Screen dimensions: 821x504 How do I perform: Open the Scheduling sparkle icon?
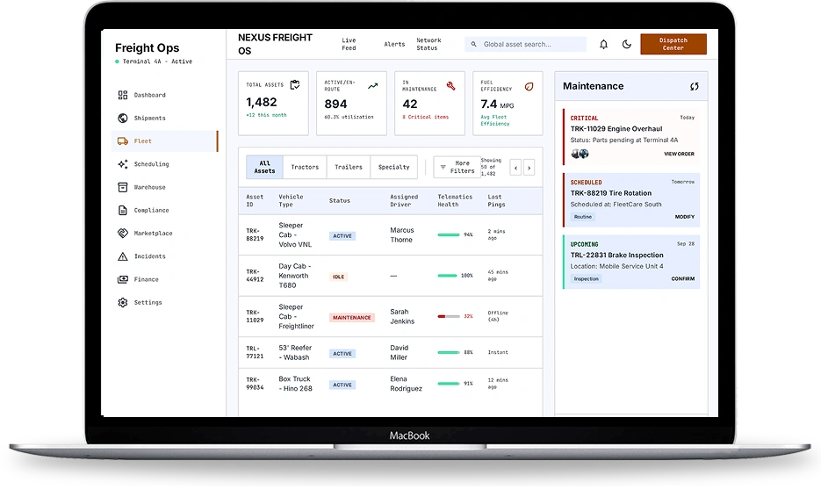(123, 164)
